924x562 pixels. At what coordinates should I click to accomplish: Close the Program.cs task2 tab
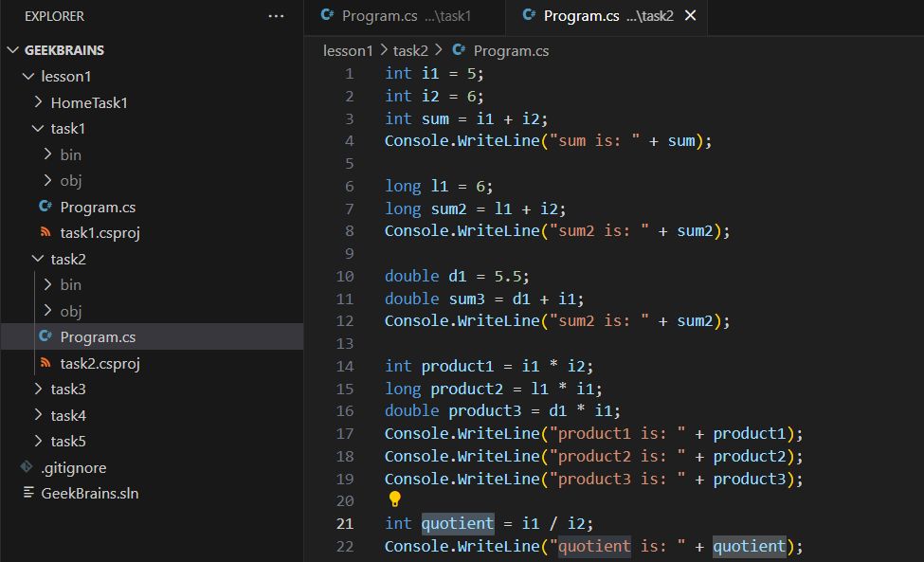pyautogui.click(x=690, y=15)
